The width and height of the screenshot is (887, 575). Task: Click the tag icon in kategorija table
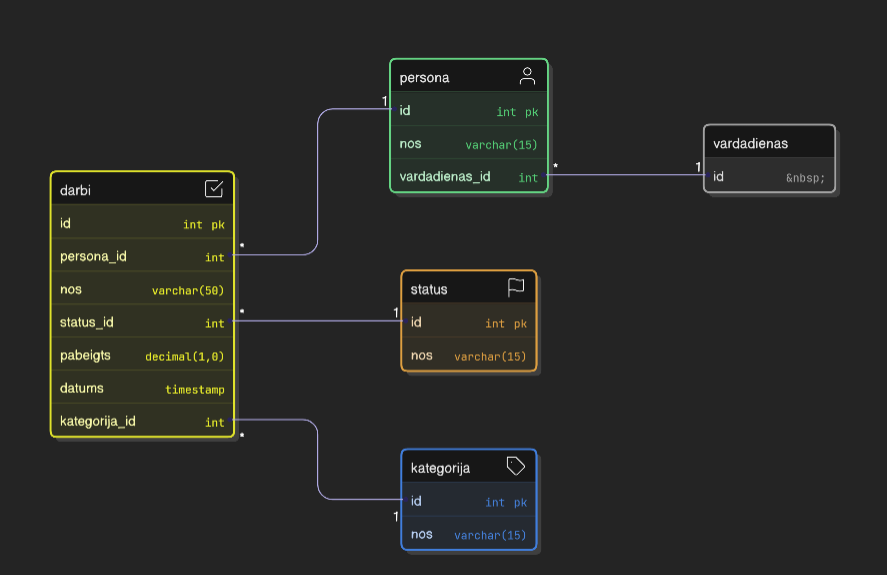(x=516, y=467)
